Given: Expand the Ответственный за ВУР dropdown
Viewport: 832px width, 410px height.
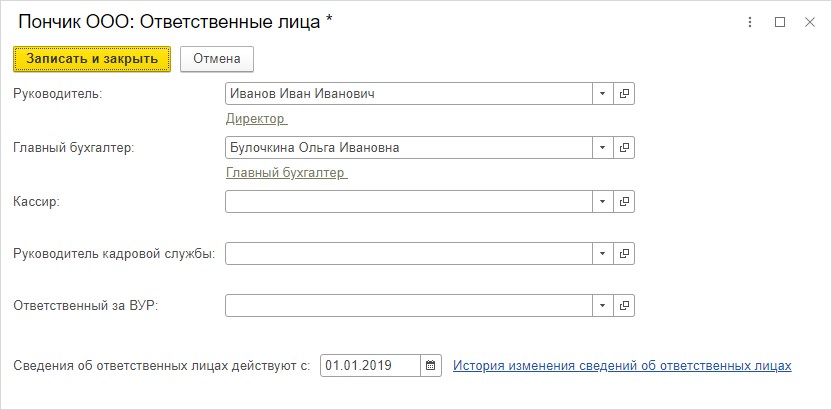Looking at the screenshot, I should pos(603,306).
